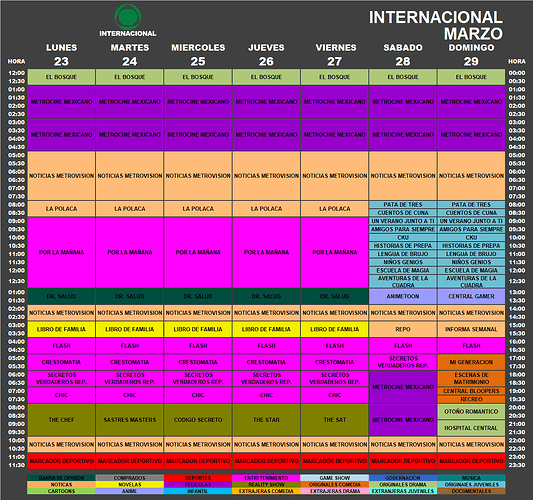Click MARCADOR DEPORTIVO block on Sabado
Image resolution: width=533 pixels, height=500 pixels.
pos(403,461)
